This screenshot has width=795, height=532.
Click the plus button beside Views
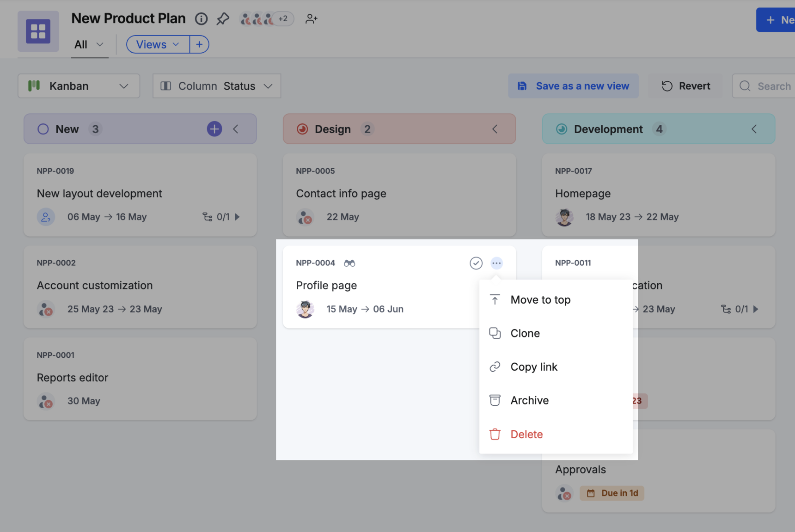pyautogui.click(x=199, y=44)
